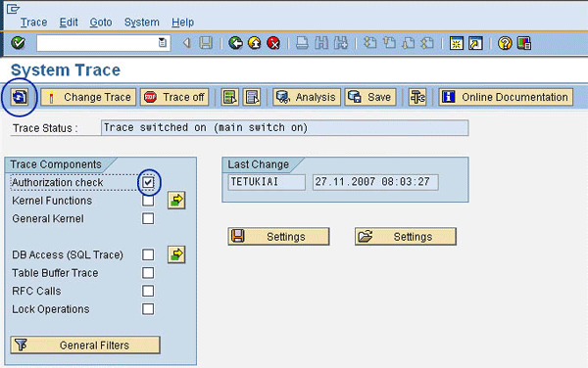Click the Find Next binoculars icon
Image resolution: width=588 pixels, height=368 pixels.
click(341, 43)
